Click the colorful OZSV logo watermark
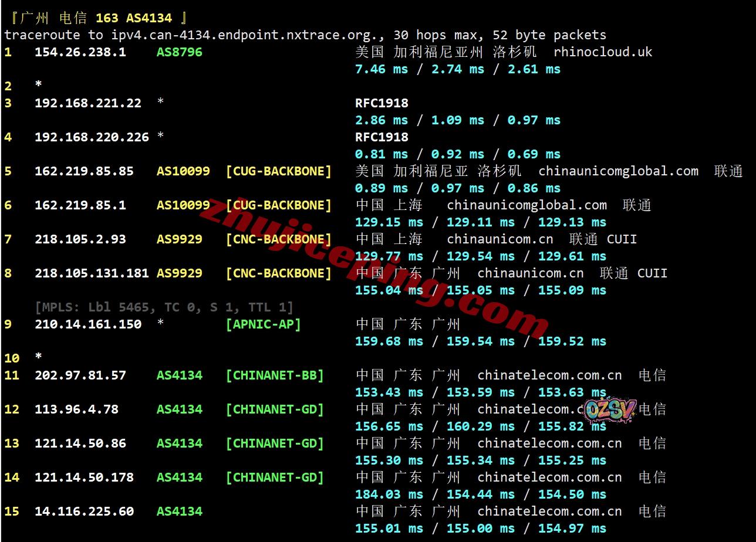The image size is (756, 542). pos(610,411)
